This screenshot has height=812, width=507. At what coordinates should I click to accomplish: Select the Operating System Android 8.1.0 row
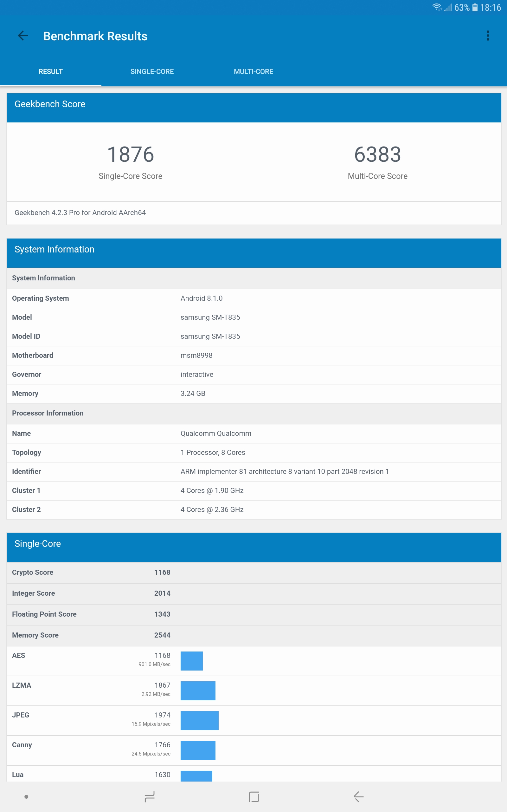[254, 298]
